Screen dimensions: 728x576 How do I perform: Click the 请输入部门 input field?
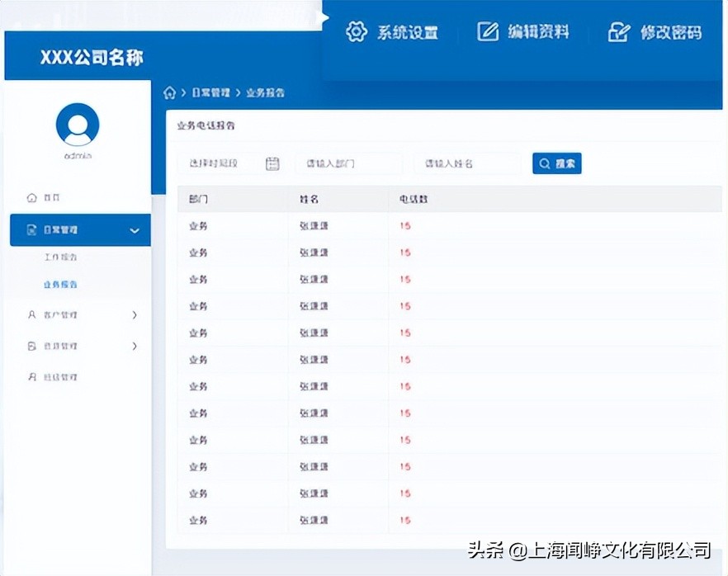point(348,163)
